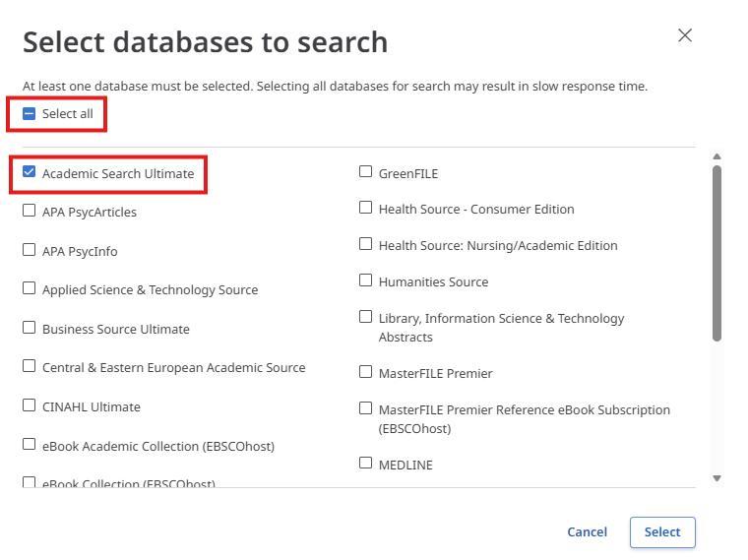The image size is (748, 560).
Task: Uncheck Academic Search Ultimate database
Action: [x=30, y=173]
